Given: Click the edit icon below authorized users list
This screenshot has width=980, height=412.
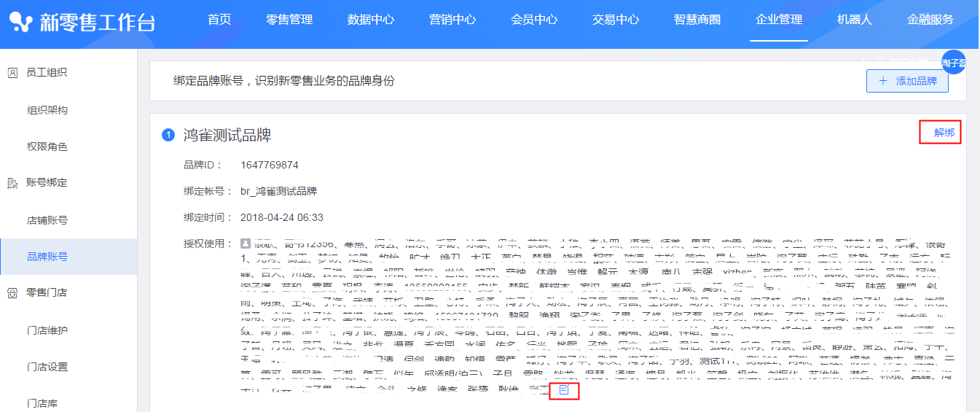Looking at the screenshot, I should 564,390.
